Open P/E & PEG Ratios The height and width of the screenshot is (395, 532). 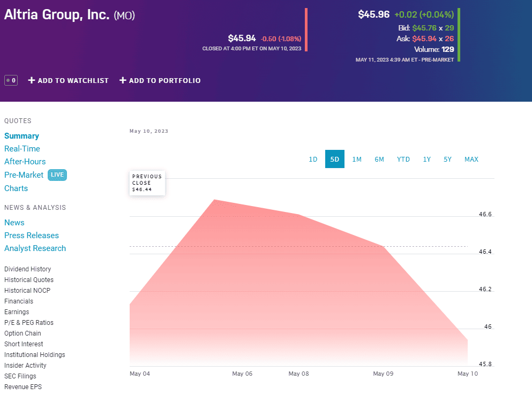coord(29,322)
